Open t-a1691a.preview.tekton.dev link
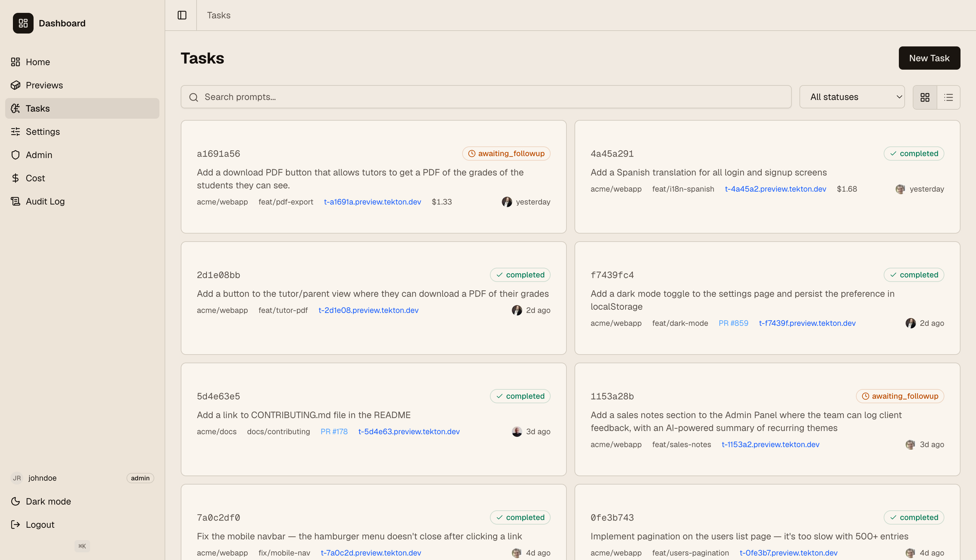Image resolution: width=976 pixels, height=560 pixels. 372,202
